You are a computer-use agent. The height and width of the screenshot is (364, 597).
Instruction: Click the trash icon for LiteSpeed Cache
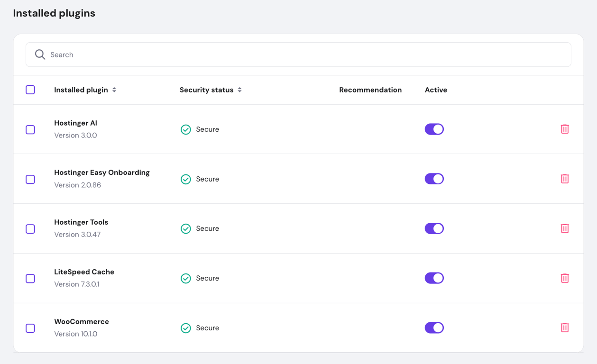565,278
